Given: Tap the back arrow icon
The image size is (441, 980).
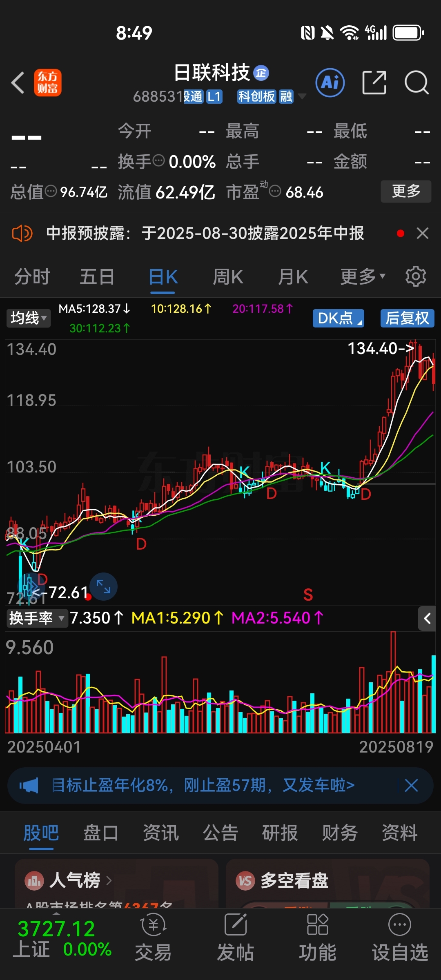Looking at the screenshot, I should coord(18,82).
